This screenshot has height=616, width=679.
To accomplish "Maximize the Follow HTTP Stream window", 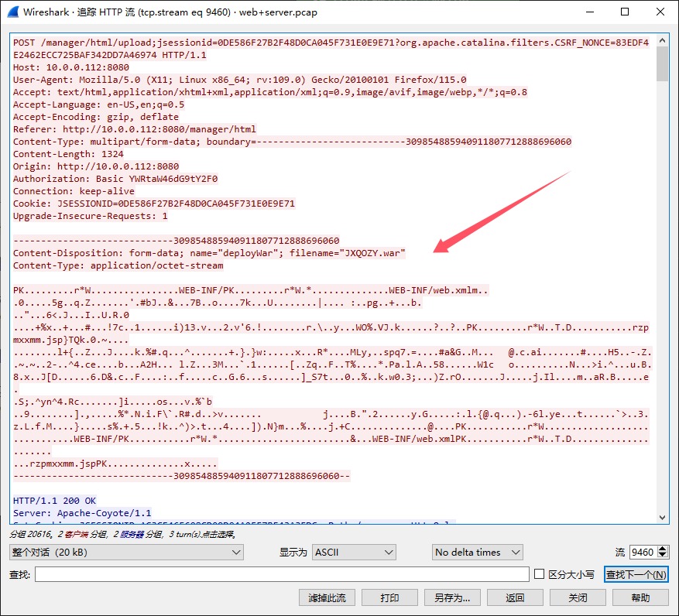I will tap(625, 12).
